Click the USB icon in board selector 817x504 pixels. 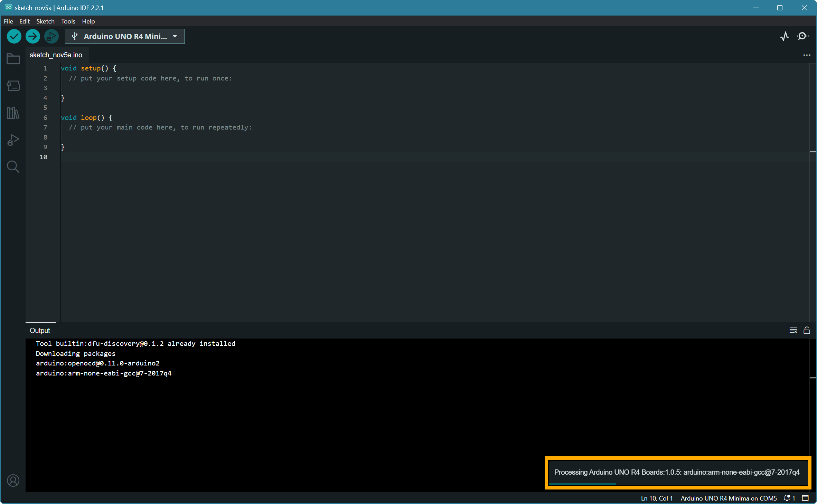click(x=75, y=36)
